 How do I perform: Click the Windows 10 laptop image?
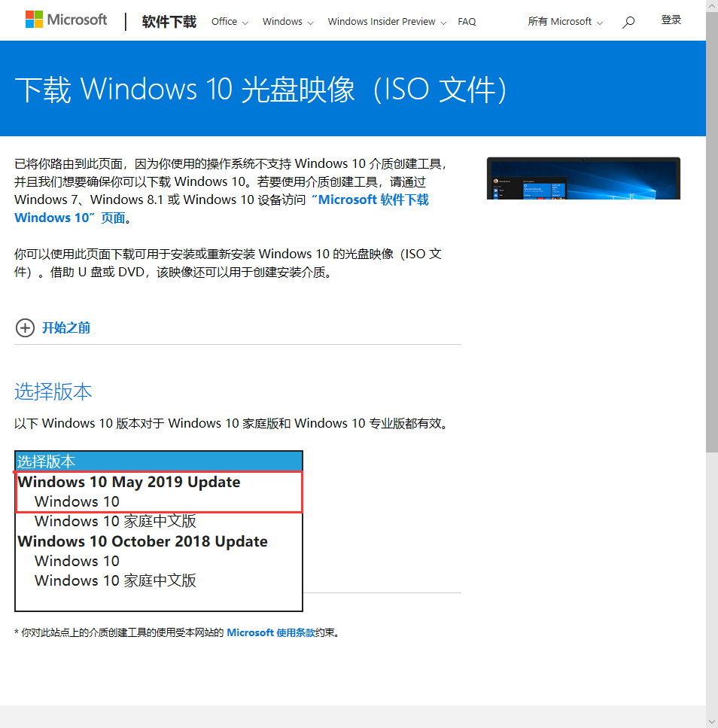pyautogui.click(x=583, y=178)
